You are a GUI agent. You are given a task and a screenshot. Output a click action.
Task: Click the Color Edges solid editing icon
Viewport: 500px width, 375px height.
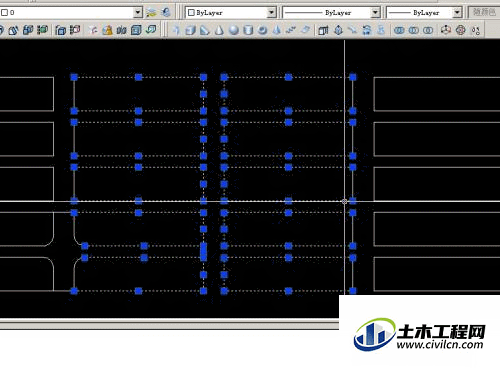[x=75, y=30]
